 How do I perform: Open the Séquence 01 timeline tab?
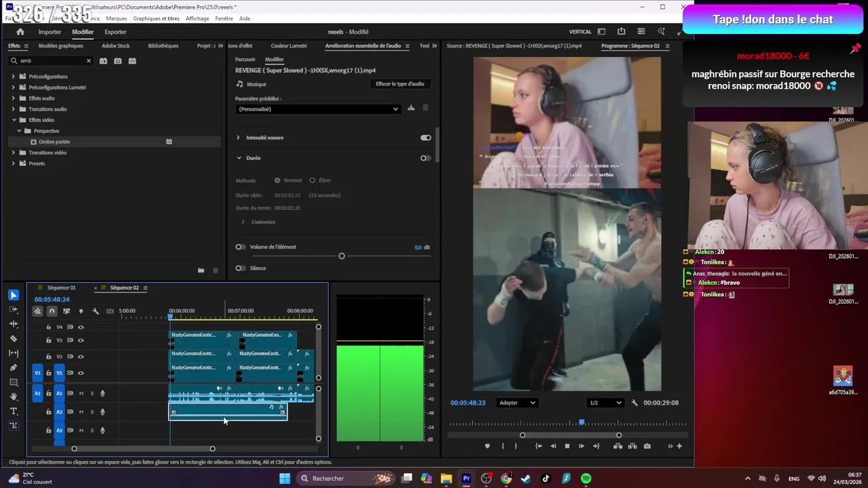61,287
